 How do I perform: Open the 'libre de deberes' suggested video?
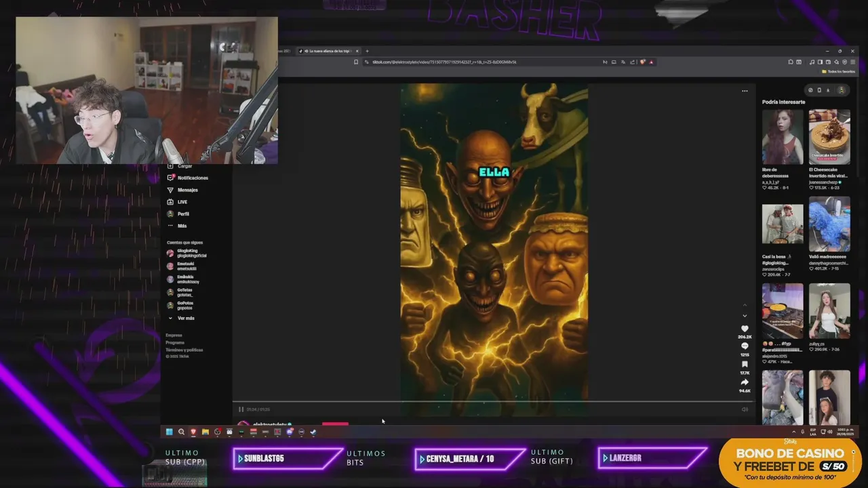click(x=782, y=137)
